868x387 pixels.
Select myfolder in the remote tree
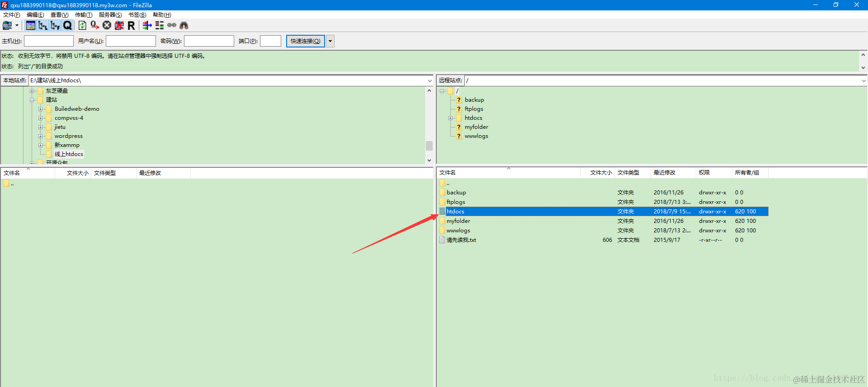[476, 127]
